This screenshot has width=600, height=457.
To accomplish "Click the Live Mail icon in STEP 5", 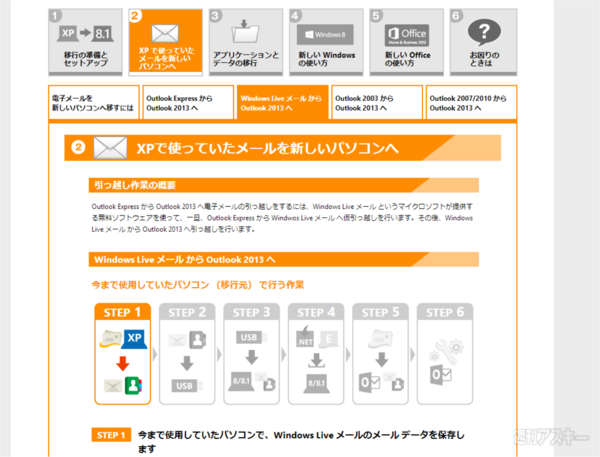I will (380, 338).
